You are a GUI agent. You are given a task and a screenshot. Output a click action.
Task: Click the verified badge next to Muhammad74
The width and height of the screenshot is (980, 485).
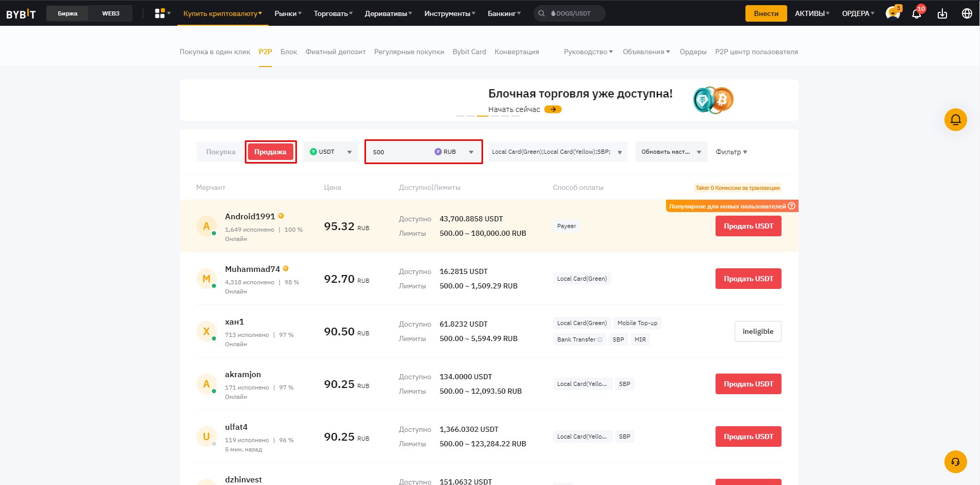tap(286, 268)
